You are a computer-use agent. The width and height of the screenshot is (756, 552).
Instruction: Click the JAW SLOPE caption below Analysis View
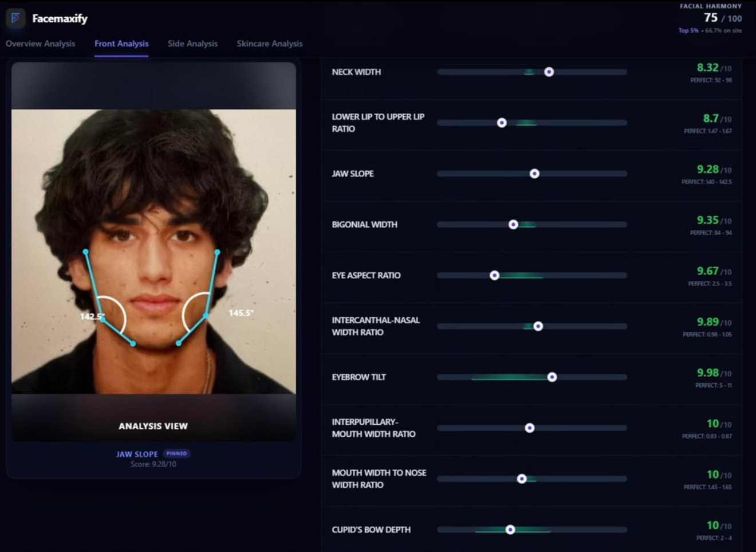click(x=137, y=454)
